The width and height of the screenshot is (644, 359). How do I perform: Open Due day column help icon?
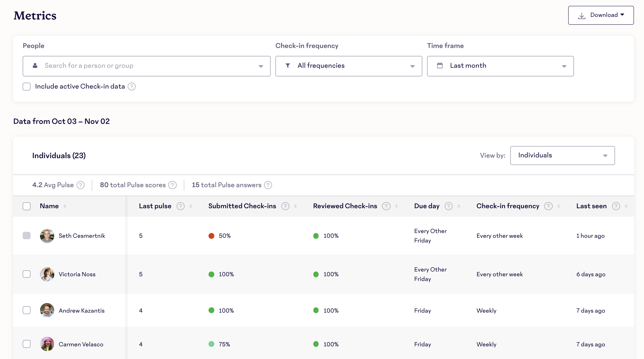point(449,206)
